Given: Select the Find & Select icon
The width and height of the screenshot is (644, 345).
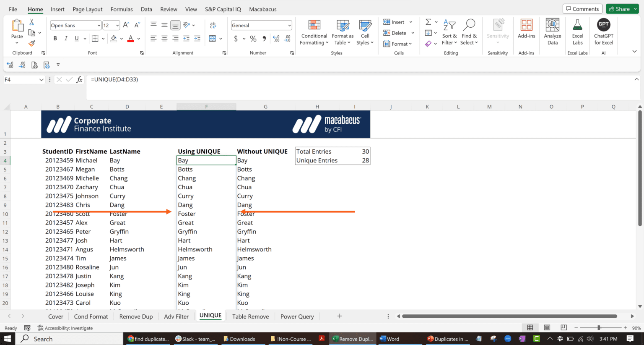Looking at the screenshot, I should 469,32.
